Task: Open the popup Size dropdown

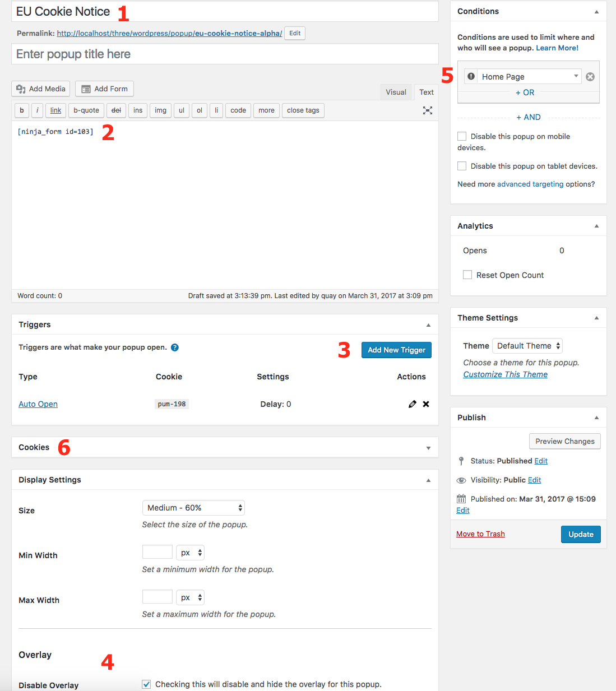Action: (193, 507)
